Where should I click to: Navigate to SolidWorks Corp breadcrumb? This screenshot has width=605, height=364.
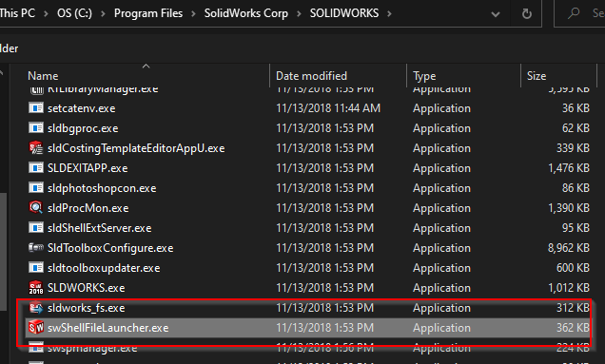coord(246,13)
